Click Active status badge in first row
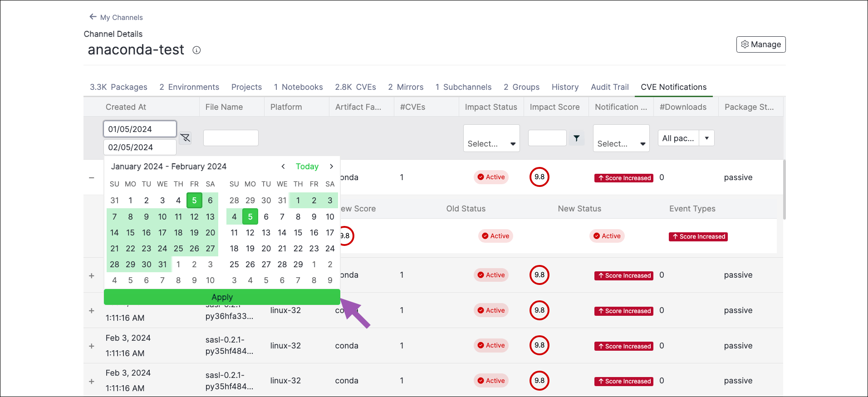The width and height of the screenshot is (868, 397). click(x=491, y=177)
